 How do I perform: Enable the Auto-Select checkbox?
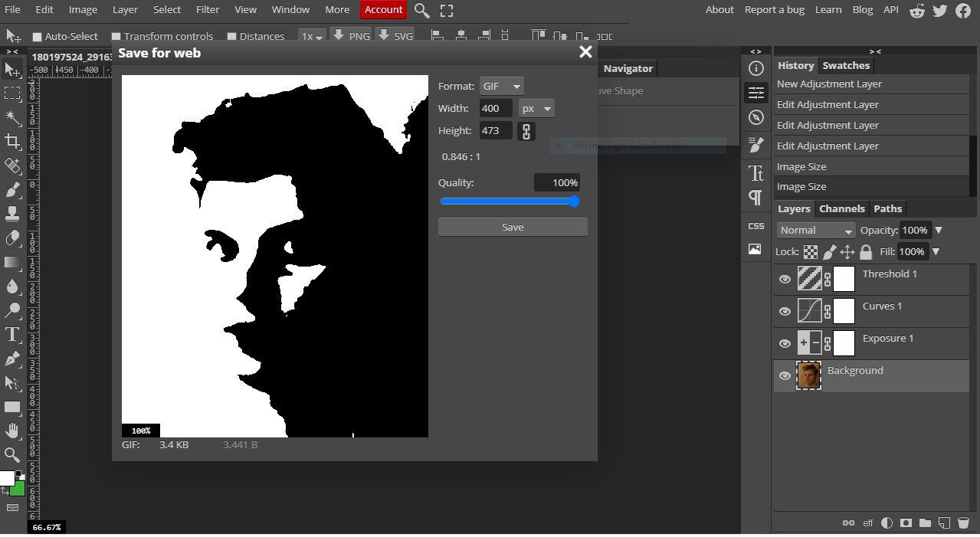(x=37, y=37)
